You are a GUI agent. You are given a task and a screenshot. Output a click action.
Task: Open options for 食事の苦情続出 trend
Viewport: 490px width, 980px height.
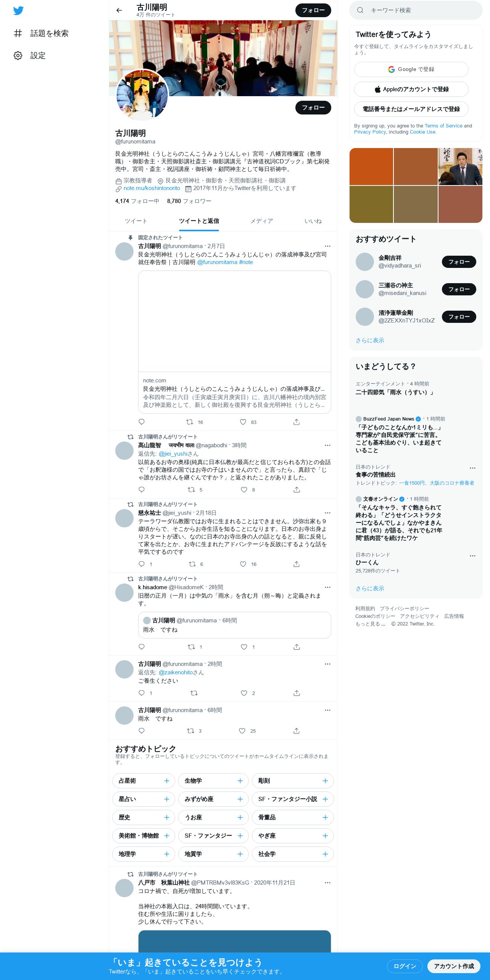point(472,468)
